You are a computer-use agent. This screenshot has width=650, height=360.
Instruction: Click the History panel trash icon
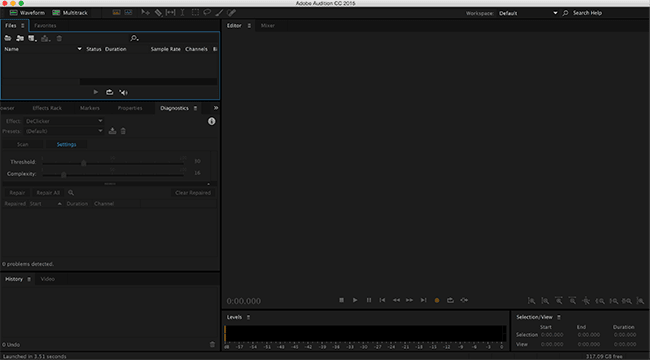(212, 344)
